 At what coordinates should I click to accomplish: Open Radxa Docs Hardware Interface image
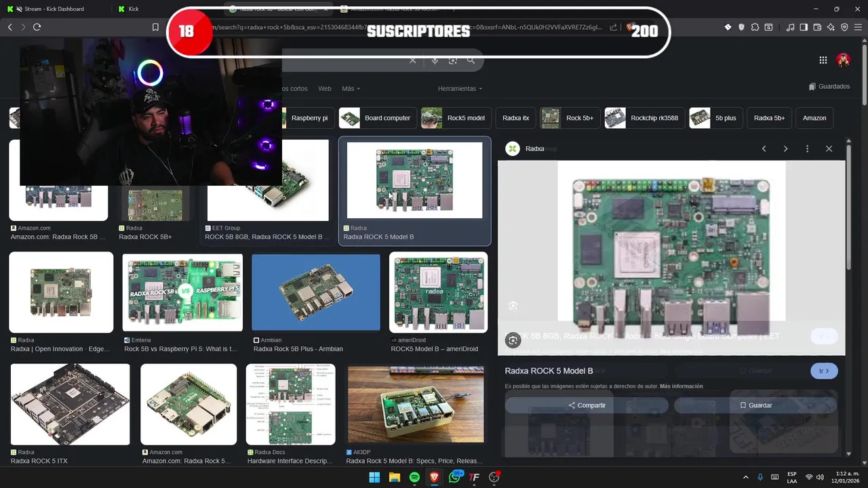290,405
